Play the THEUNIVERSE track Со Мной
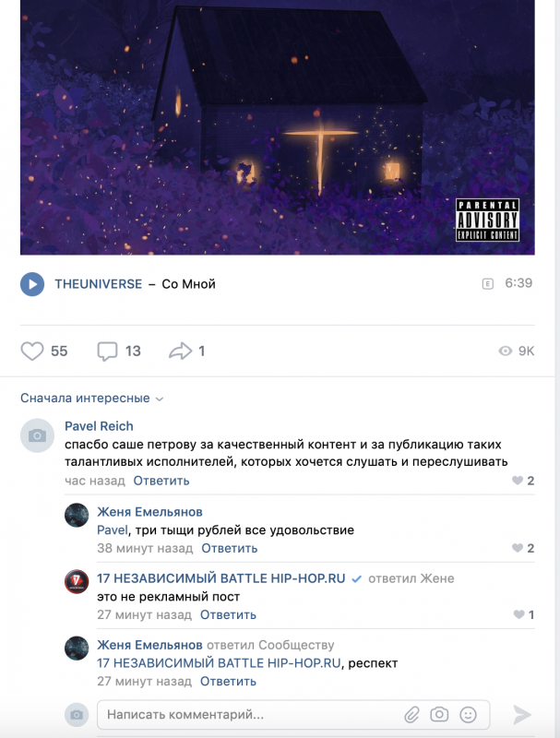This screenshot has width=560, height=738. [32, 284]
